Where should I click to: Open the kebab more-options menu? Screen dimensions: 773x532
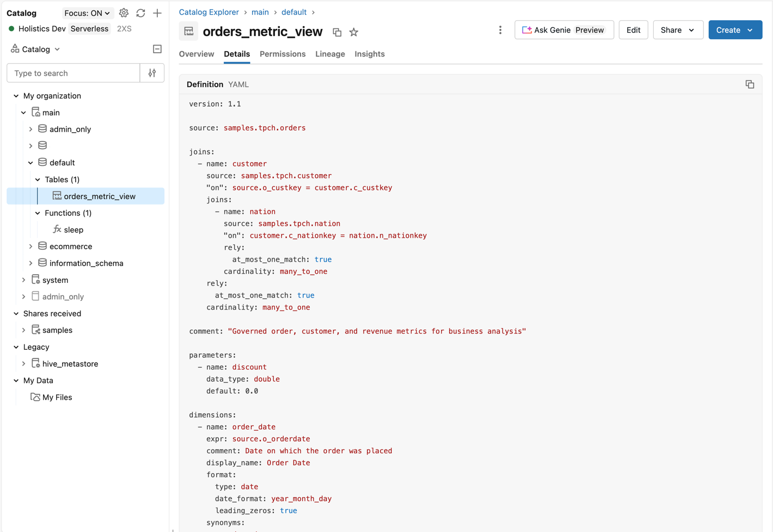500,30
